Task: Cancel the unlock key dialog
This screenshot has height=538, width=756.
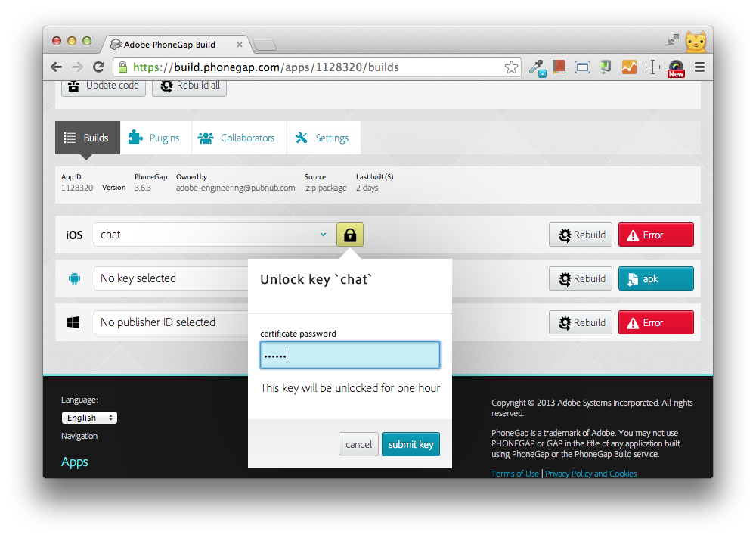Action: pos(358,444)
